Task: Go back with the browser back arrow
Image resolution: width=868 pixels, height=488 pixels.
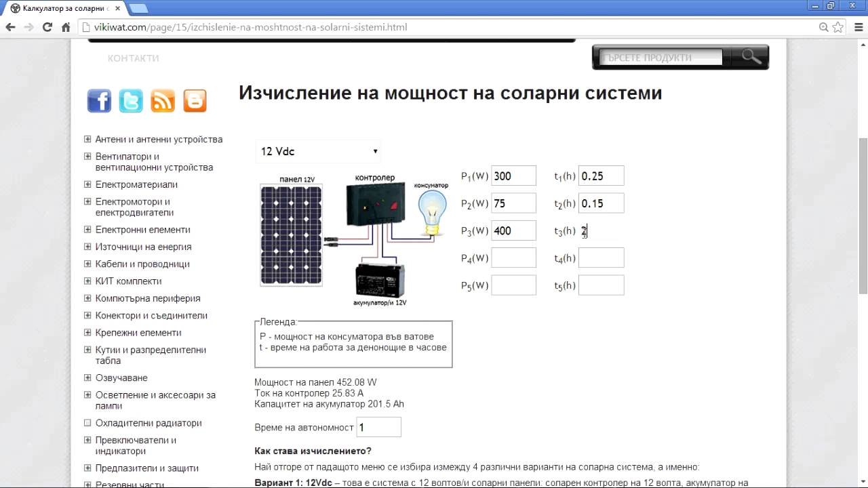Action: point(11,28)
